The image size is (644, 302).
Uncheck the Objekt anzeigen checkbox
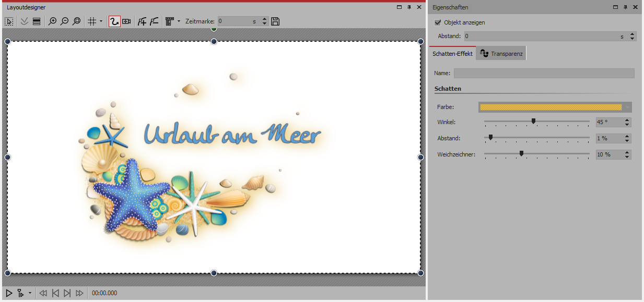438,23
